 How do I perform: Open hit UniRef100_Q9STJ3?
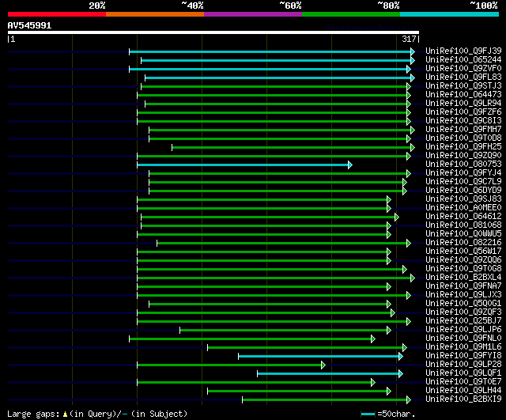coord(463,85)
